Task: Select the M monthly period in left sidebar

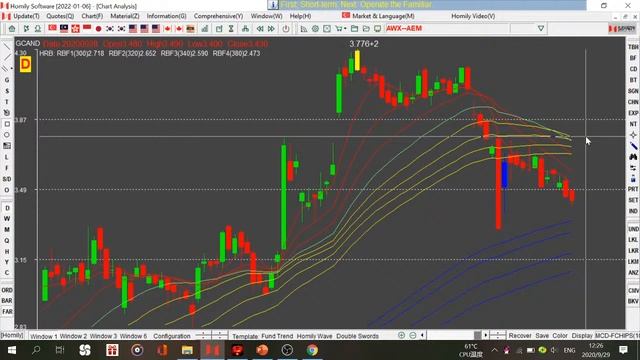Action: tap(7, 229)
